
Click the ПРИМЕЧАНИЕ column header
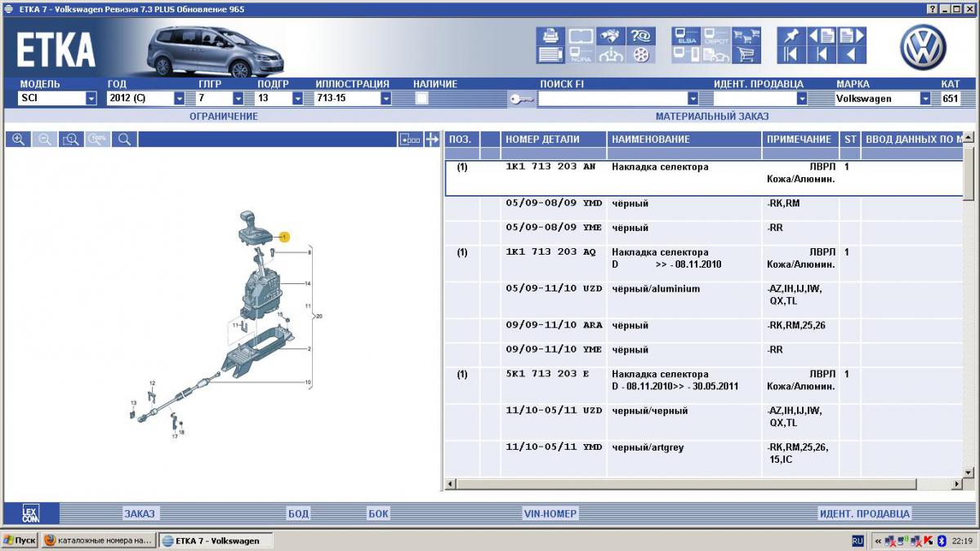(801, 140)
